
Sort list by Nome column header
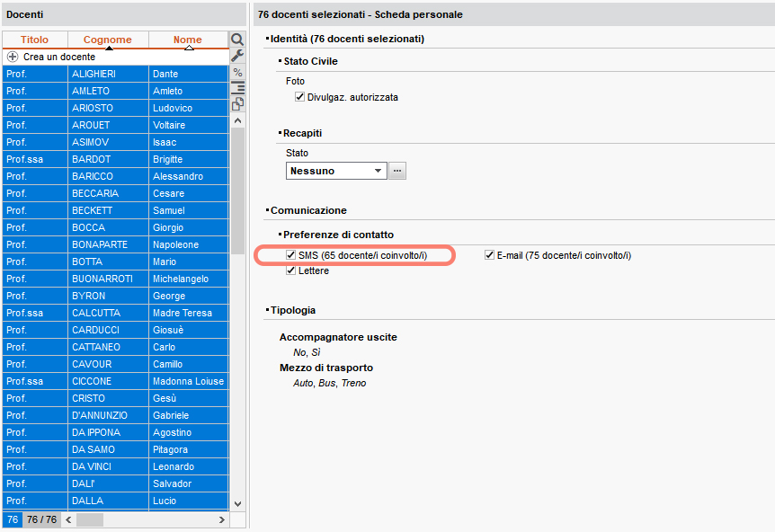point(188,40)
